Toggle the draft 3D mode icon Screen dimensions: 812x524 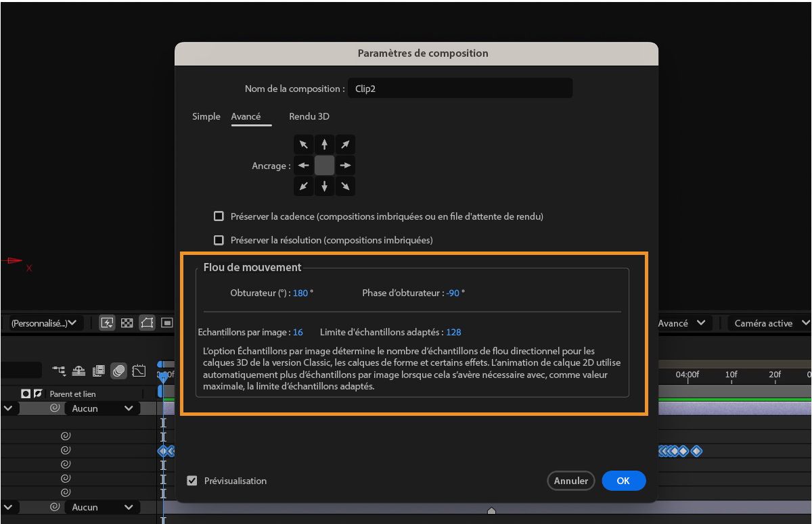point(78,371)
